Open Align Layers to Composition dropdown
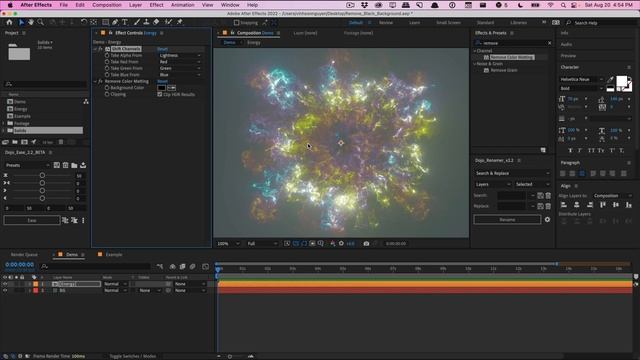Screen dimensions: 640x360 tap(613, 196)
